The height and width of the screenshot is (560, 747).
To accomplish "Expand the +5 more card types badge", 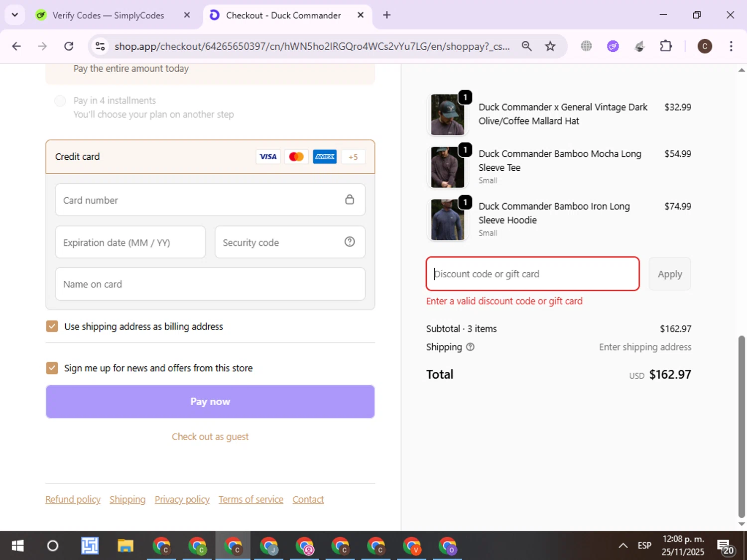I will 353,157.
